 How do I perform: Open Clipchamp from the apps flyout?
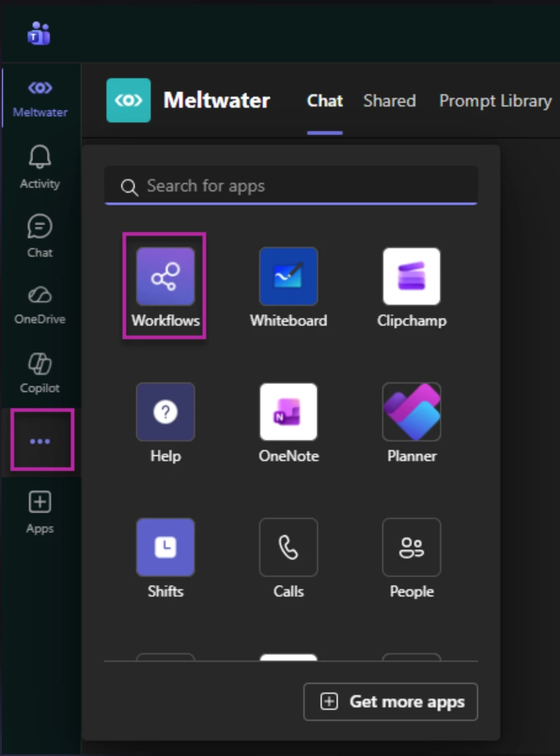click(x=411, y=286)
